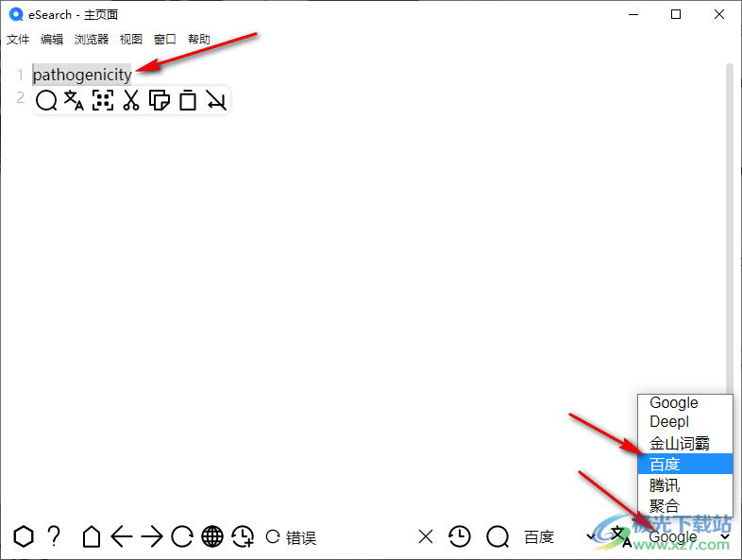This screenshot has width=742, height=560.
Task: Click the translate icon in the bottom bar
Action: [x=620, y=536]
